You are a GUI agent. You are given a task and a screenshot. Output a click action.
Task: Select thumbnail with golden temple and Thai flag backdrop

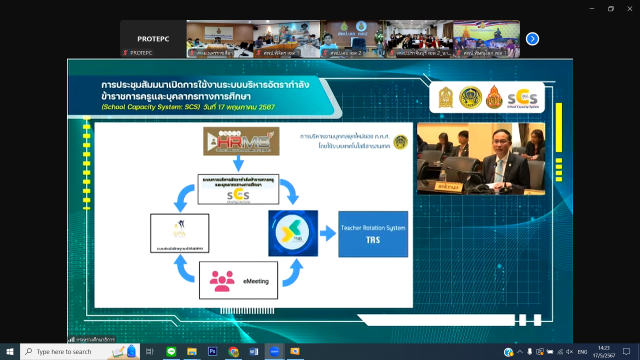pos(487,39)
